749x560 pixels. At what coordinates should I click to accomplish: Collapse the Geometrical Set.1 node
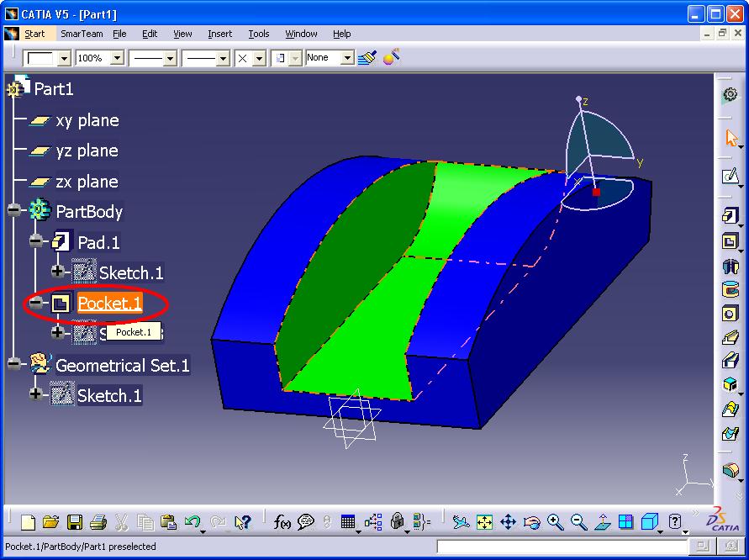[14, 364]
